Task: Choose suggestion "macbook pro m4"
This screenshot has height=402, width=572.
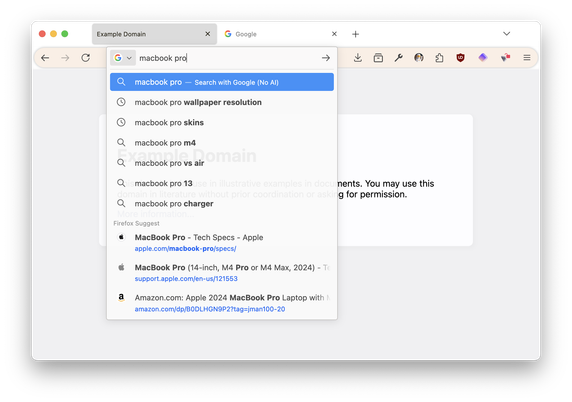Action: tap(222, 143)
